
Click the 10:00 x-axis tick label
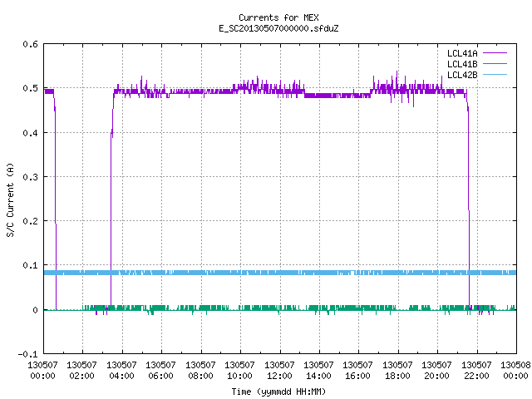coord(239,376)
